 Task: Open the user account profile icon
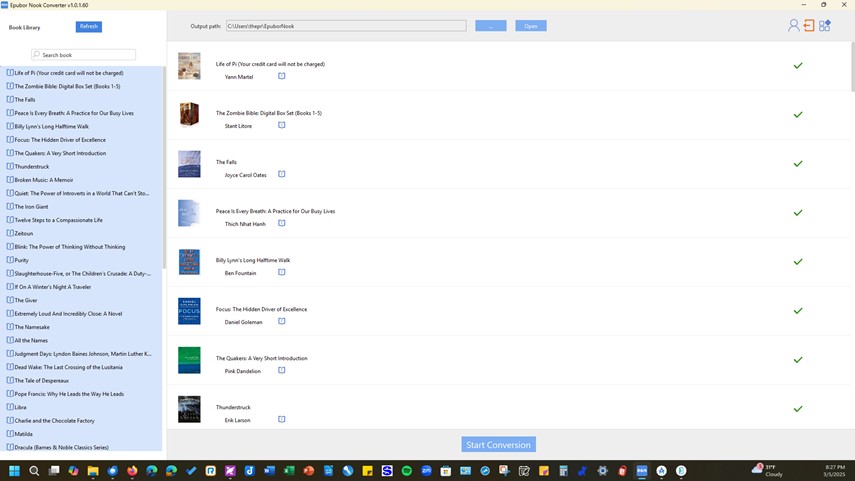[793, 26]
